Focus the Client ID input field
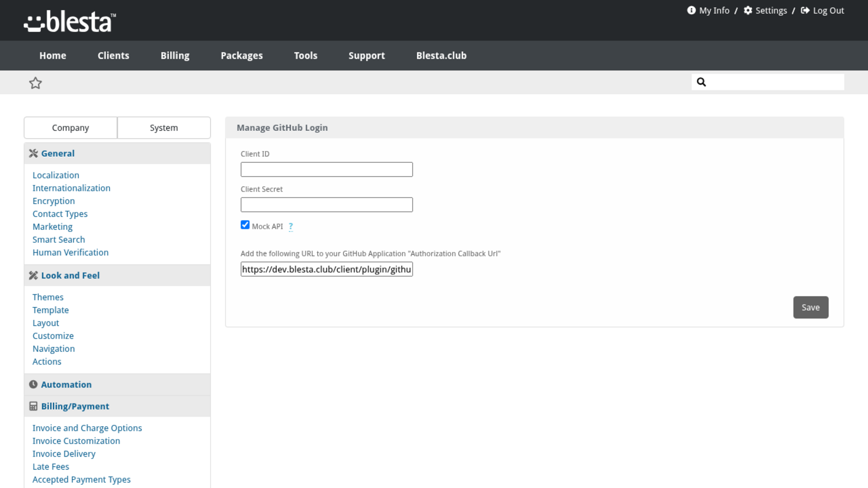868x488 pixels. (327, 169)
